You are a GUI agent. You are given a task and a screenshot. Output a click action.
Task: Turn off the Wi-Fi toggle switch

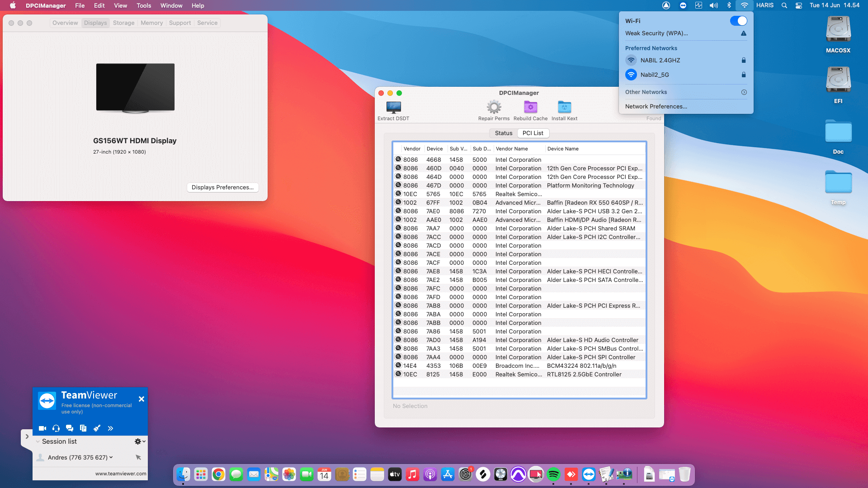point(738,21)
